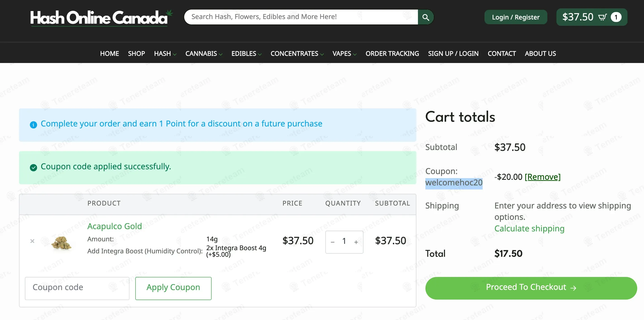This screenshot has height=320, width=644.
Task: Click the Acapulco Gold product thumbnail
Action: coord(61,242)
